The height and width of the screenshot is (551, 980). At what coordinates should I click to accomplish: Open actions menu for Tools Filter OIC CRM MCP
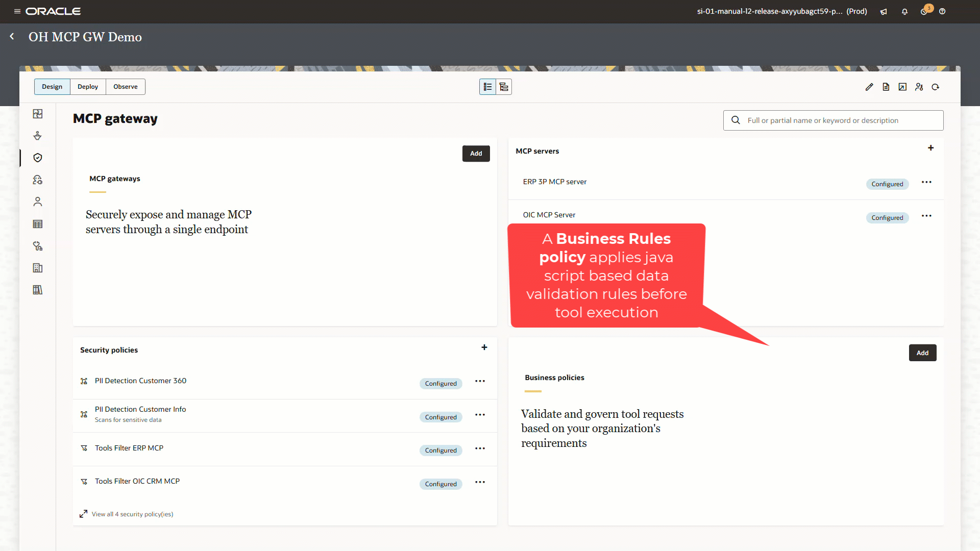[480, 482]
